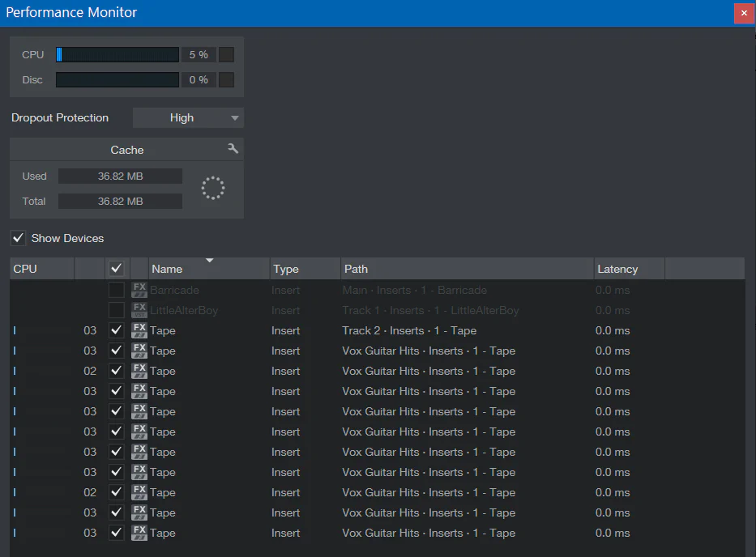
Task: Uncheck the first Vox Guitar Hits Tape row checkbox
Action: (116, 351)
